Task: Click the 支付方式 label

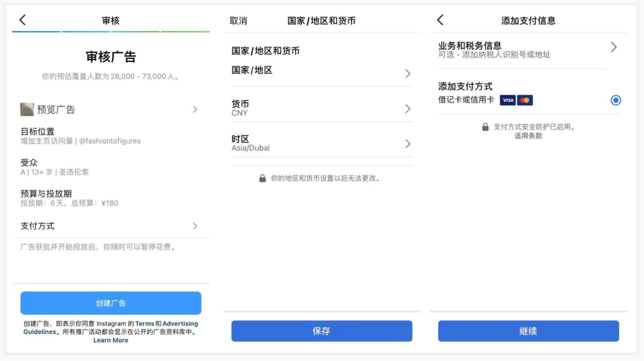Action: 38,226
